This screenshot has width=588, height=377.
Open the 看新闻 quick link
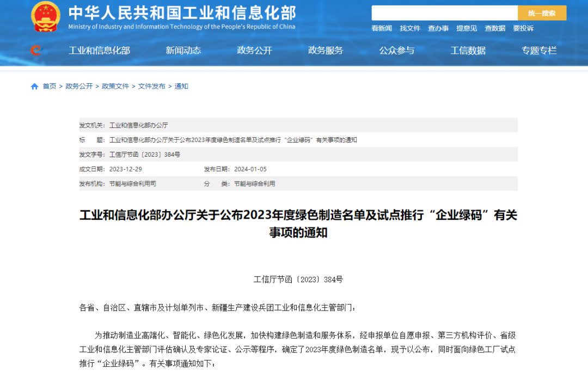coord(381,28)
